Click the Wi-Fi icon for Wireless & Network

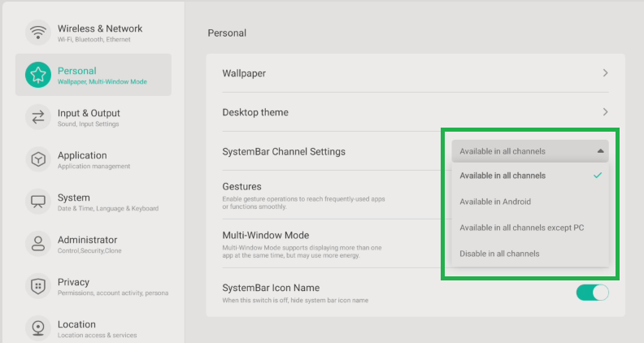point(37,33)
